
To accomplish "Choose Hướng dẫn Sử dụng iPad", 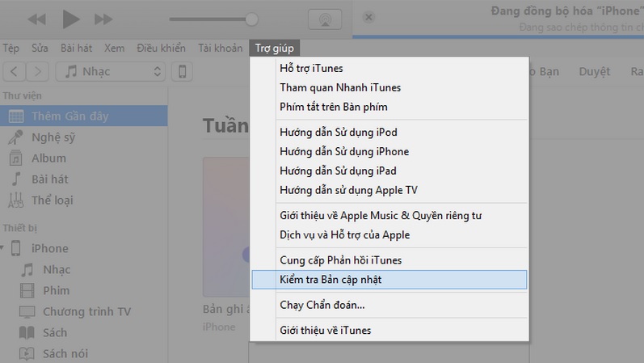I will 389,171.
